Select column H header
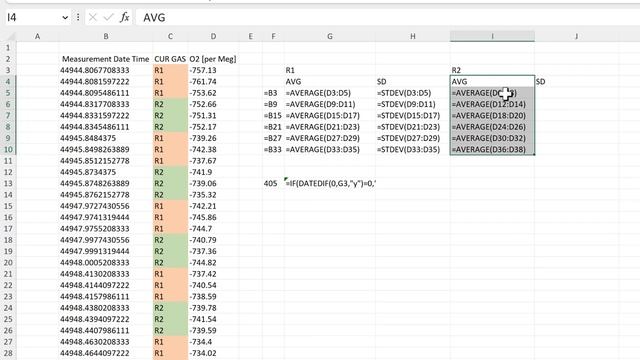Viewport: 640px width, 360px height. point(413,36)
